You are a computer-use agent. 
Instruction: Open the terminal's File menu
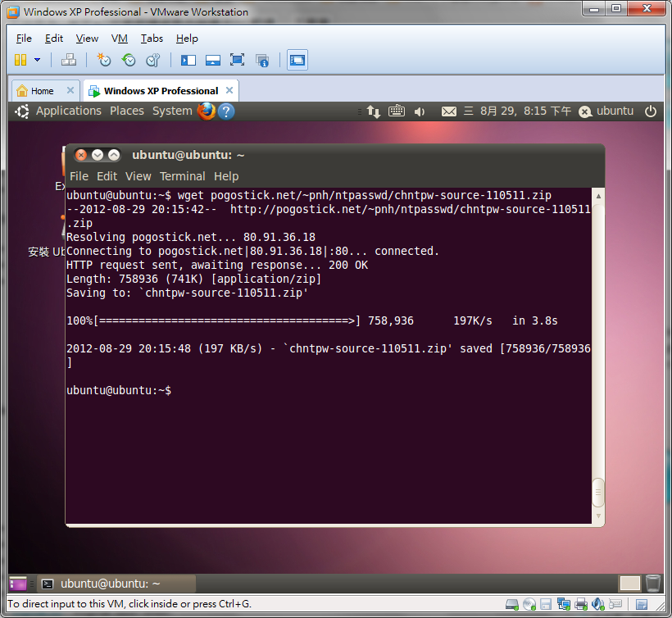tap(79, 176)
